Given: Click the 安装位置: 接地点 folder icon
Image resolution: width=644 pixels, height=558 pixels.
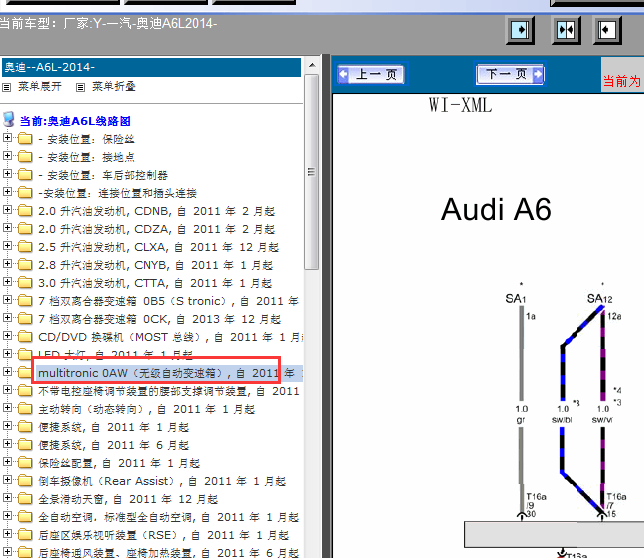Looking at the screenshot, I should [25, 157].
